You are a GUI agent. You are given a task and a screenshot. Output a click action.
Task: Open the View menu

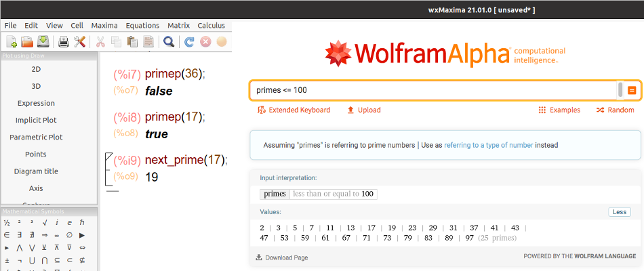click(54, 26)
